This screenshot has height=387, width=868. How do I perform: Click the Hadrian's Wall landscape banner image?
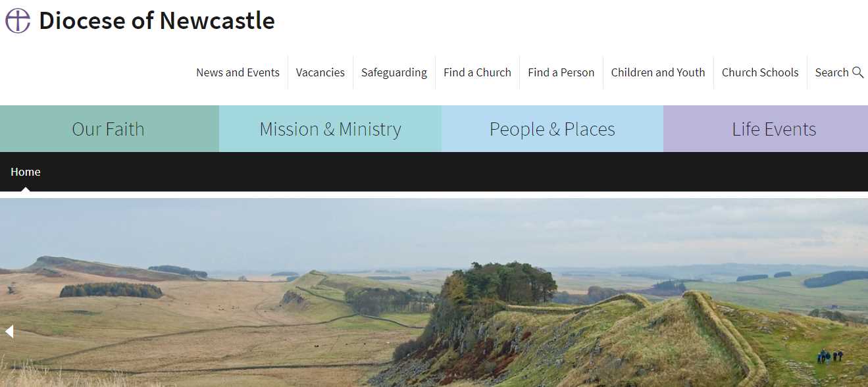[434, 292]
